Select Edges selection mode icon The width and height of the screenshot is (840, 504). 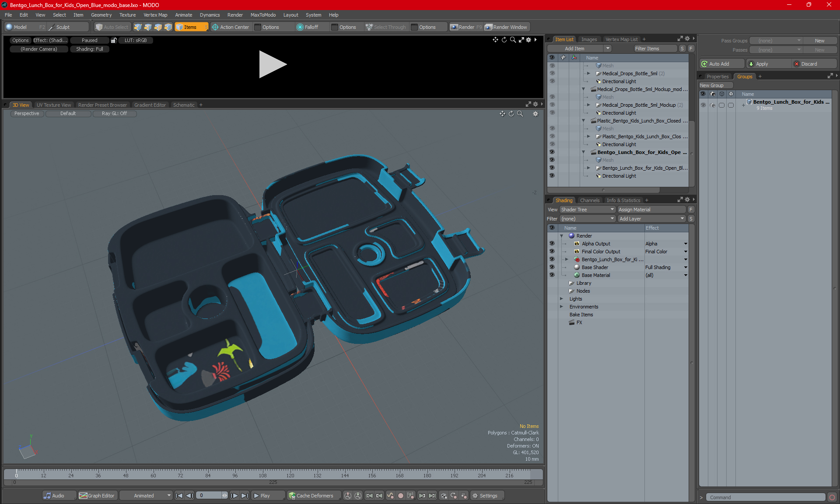coord(148,27)
